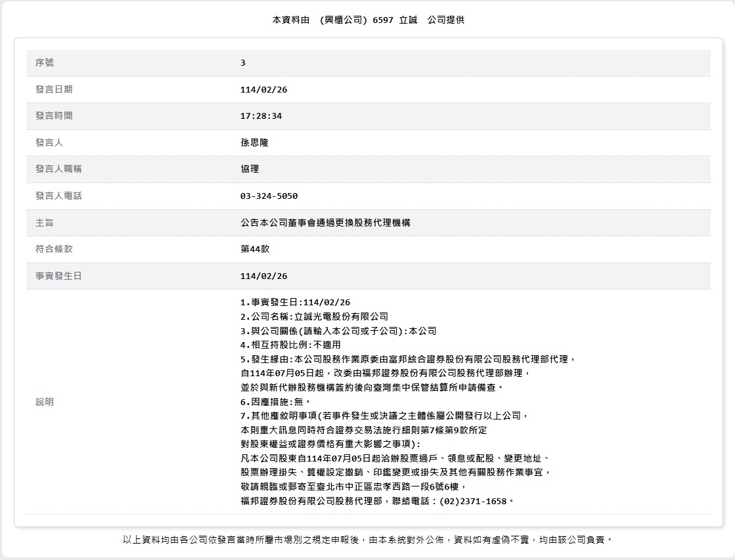Click the spokesperson name 孫思隆
This screenshot has width=735, height=560.
pos(254,143)
